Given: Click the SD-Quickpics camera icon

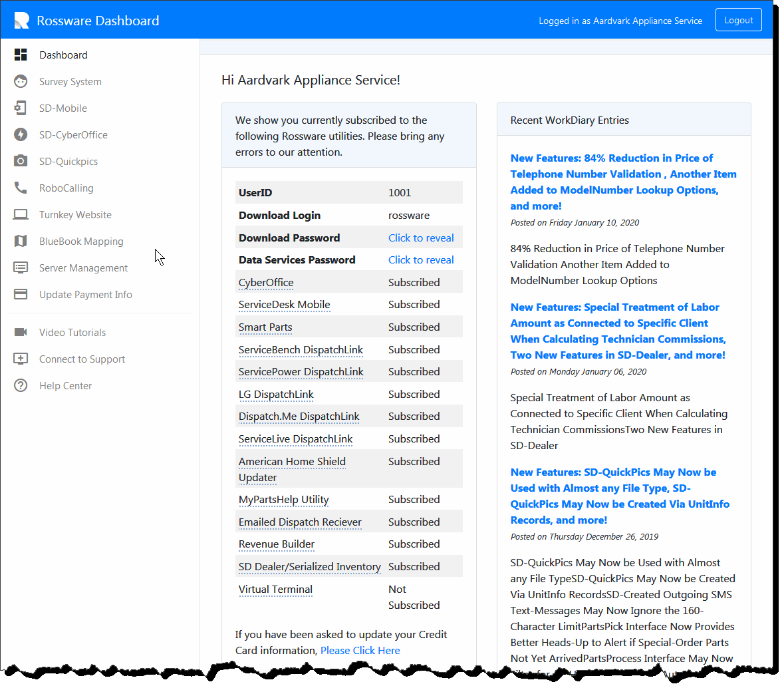Looking at the screenshot, I should [21, 161].
